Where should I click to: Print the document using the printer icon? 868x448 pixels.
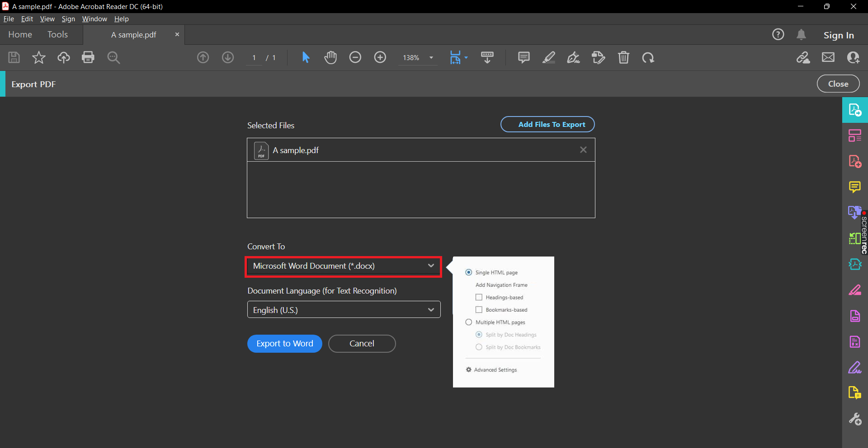tap(88, 57)
